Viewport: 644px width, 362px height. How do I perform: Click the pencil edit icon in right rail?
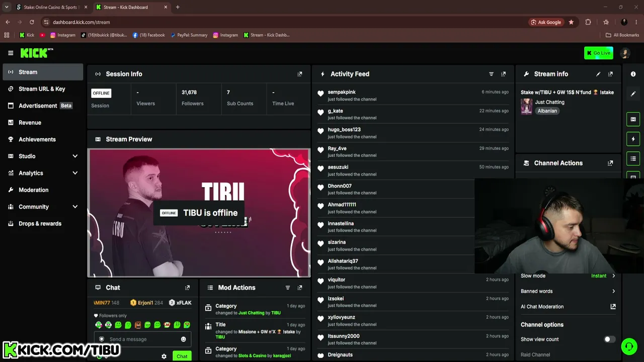click(x=633, y=94)
